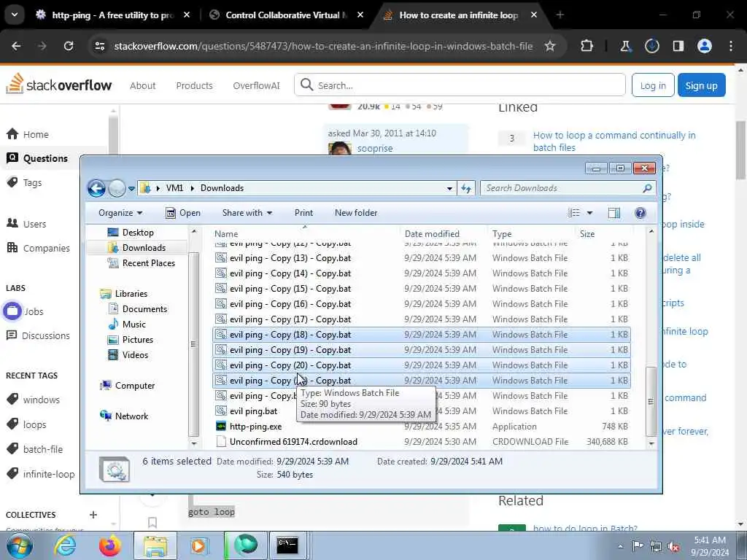This screenshot has height=560, width=747.
Task: Click the Sign up button
Action: [x=701, y=86]
